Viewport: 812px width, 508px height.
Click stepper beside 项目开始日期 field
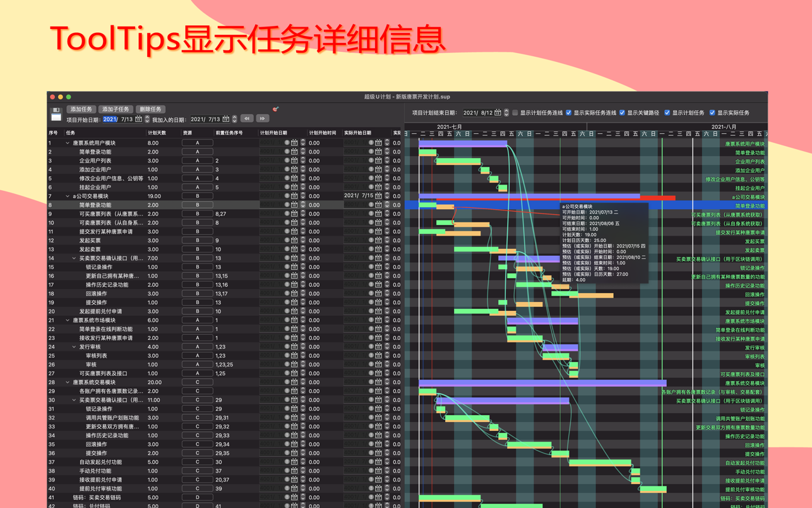pos(147,119)
